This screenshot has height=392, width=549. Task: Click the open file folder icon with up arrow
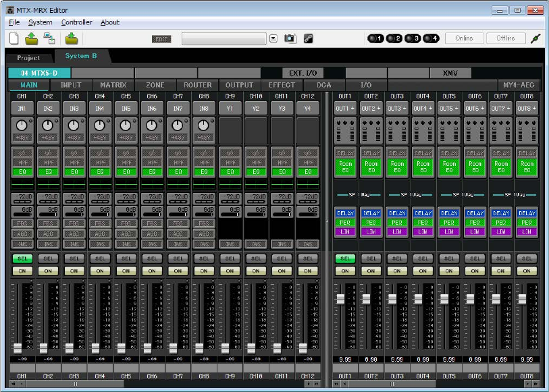(32, 38)
